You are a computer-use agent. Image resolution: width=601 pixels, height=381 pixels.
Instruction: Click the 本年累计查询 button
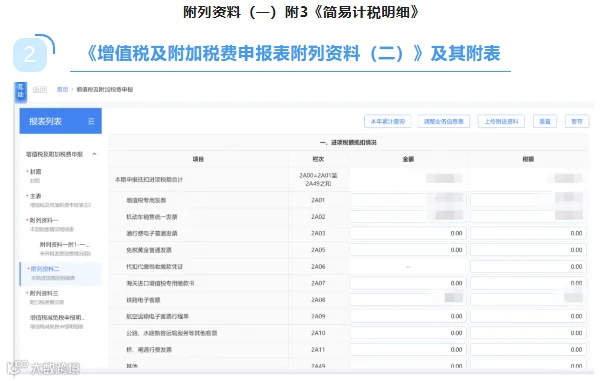tap(388, 122)
